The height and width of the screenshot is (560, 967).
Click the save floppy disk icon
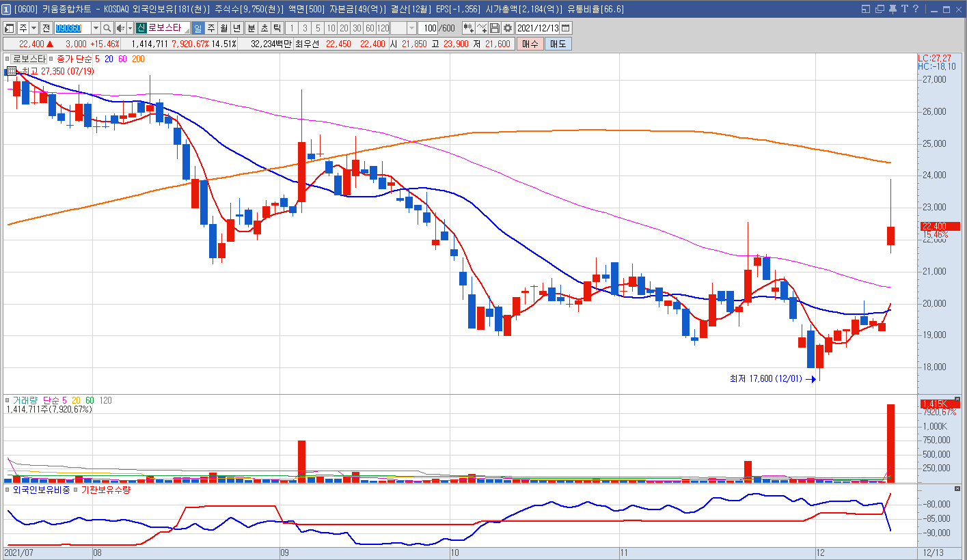click(x=495, y=28)
